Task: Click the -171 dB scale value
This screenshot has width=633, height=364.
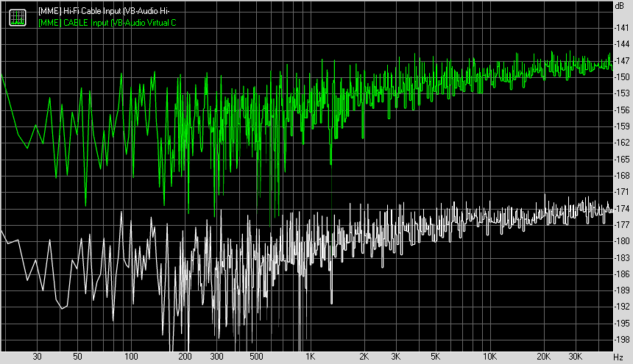Action: click(x=622, y=192)
